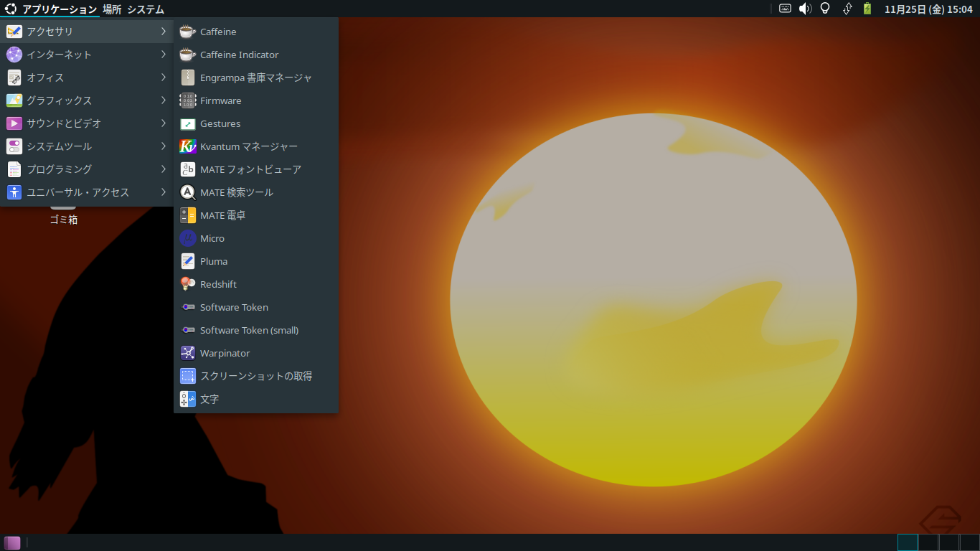The width and height of the screenshot is (980, 551).
Task: Open the ゴミ箱 trash desktop icon
Action: pyautogui.click(x=63, y=213)
